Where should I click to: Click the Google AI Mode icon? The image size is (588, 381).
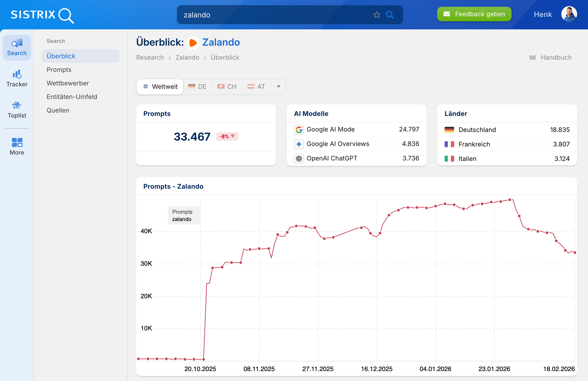(x=299, y=129)
